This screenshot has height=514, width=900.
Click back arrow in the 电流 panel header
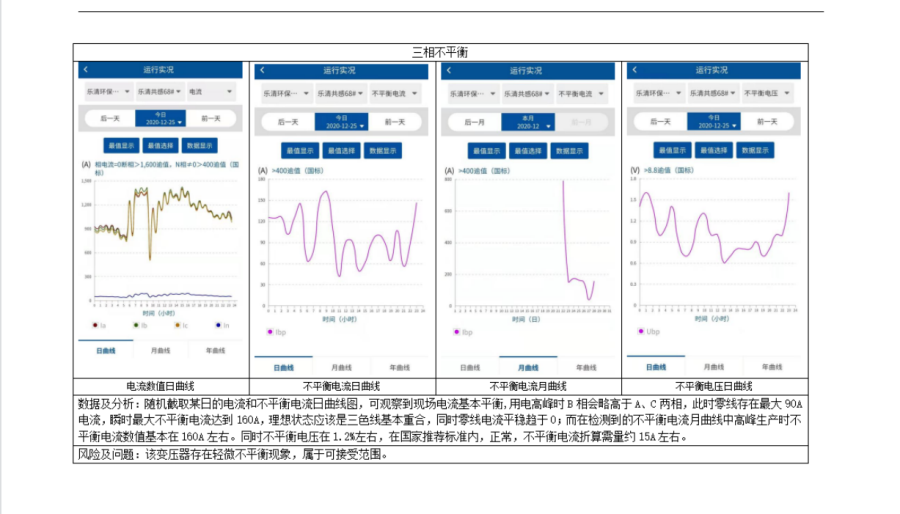pyautogui.click(x=86, y=70)
